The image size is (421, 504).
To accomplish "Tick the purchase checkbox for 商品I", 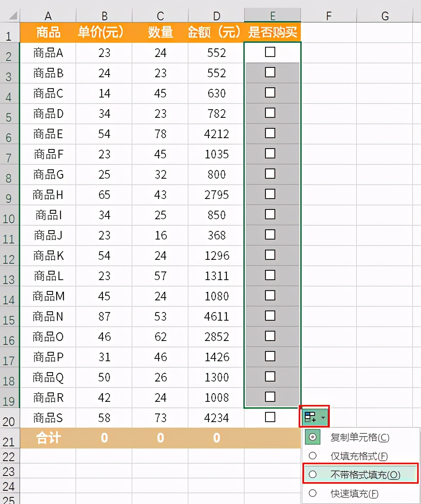I will pos(270,214).
